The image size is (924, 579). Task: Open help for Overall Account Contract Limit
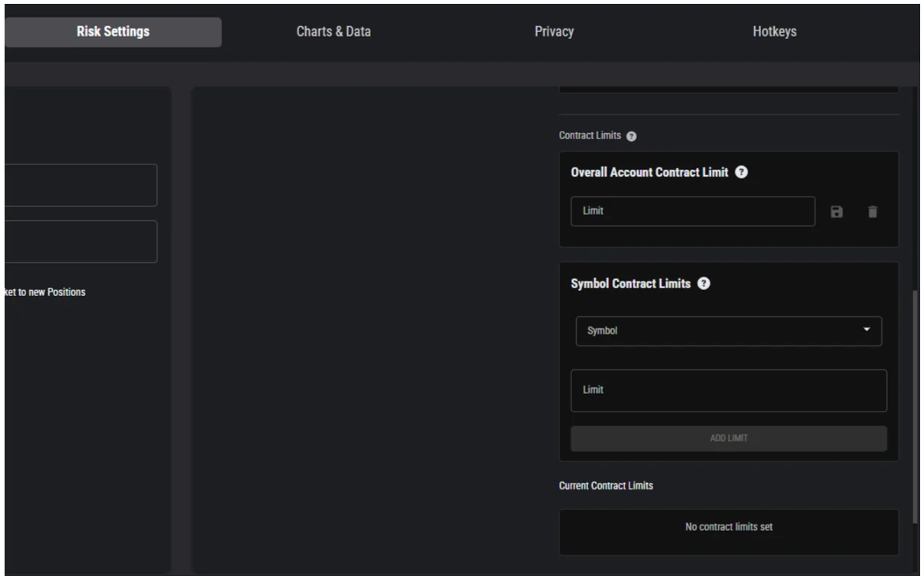click(740, 173)
